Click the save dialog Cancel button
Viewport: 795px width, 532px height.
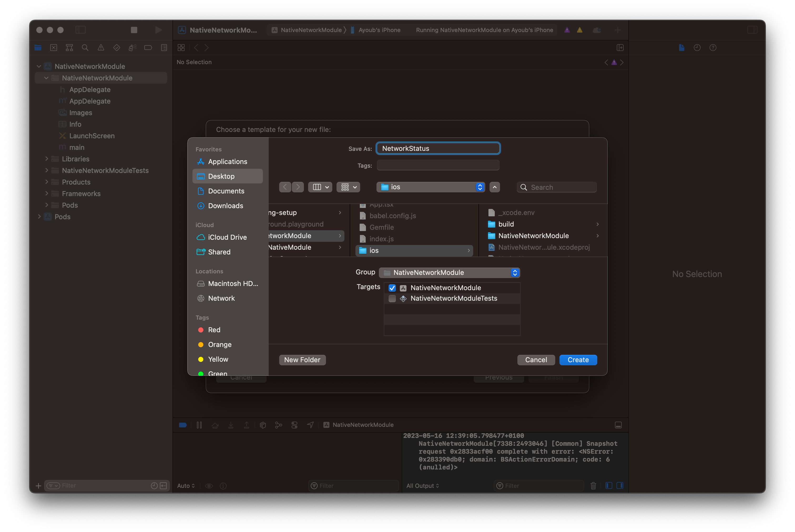[x=536, y=360]
